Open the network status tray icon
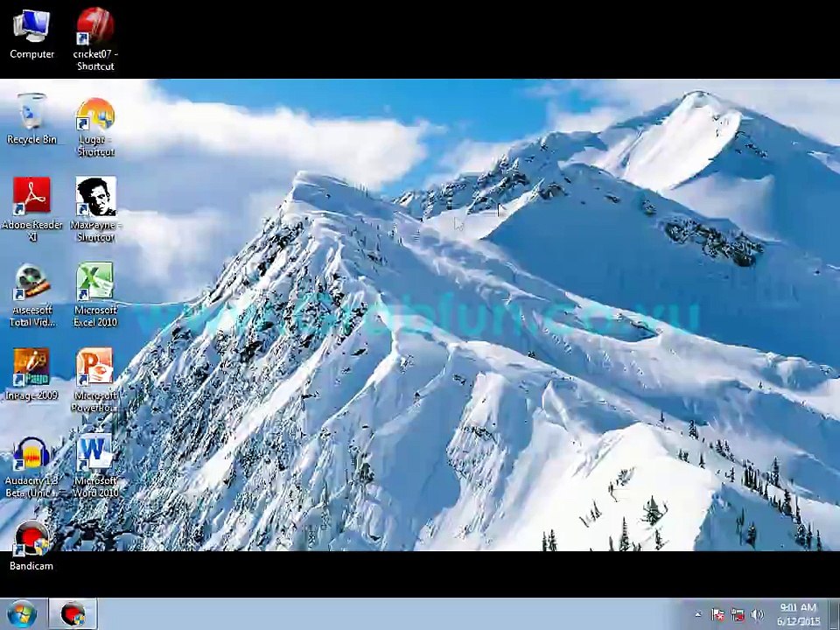The width and height of the screenshot is (840, 630). 738,614
